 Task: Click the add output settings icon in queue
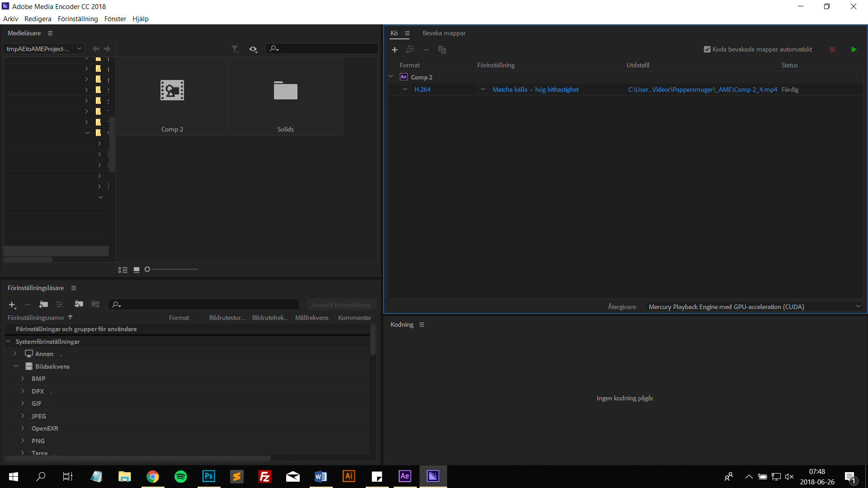coord(410,50)
